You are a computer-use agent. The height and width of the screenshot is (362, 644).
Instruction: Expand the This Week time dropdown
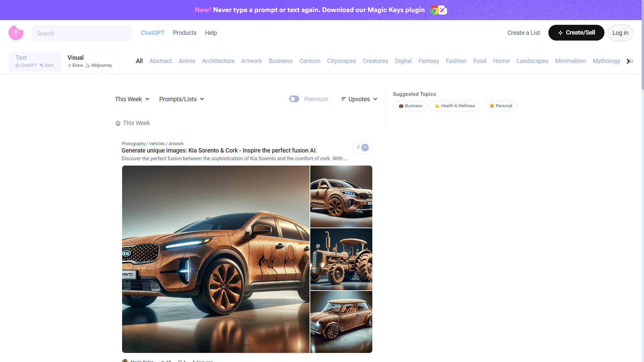click(132, 99)
